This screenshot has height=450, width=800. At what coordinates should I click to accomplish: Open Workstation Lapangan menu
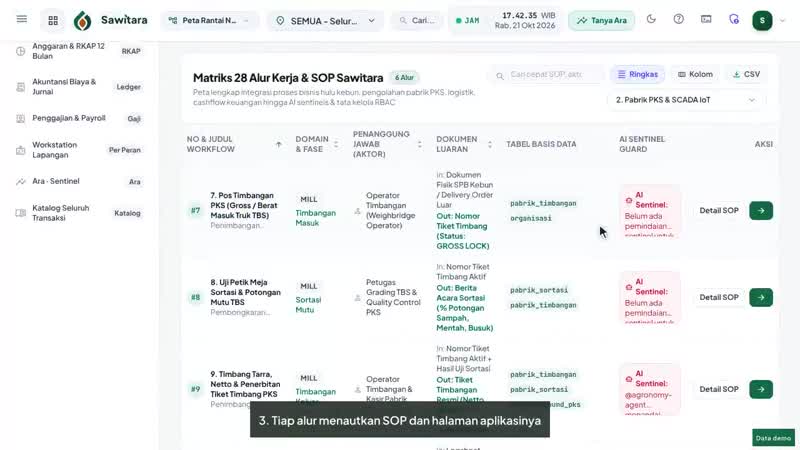tap(79, 150)
